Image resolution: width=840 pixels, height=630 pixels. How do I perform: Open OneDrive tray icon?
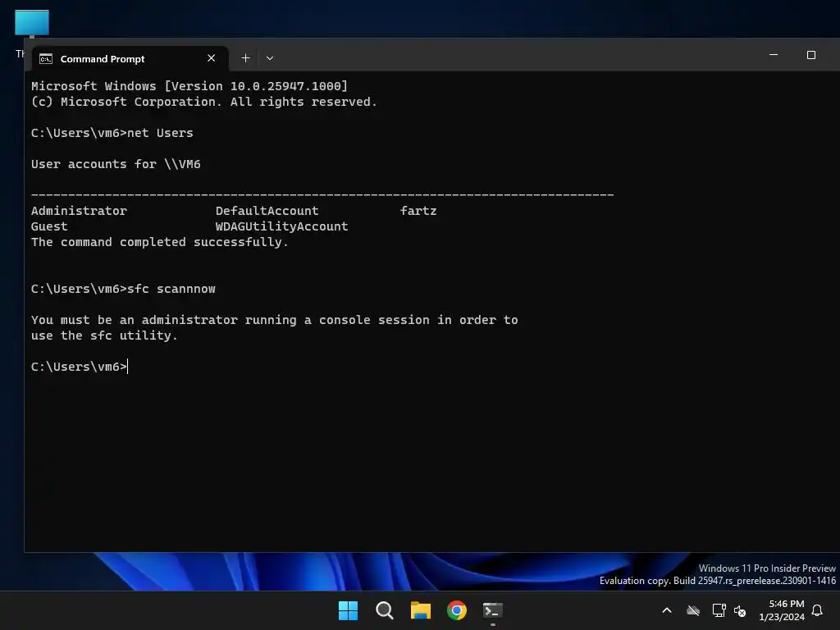coord(693,610)
